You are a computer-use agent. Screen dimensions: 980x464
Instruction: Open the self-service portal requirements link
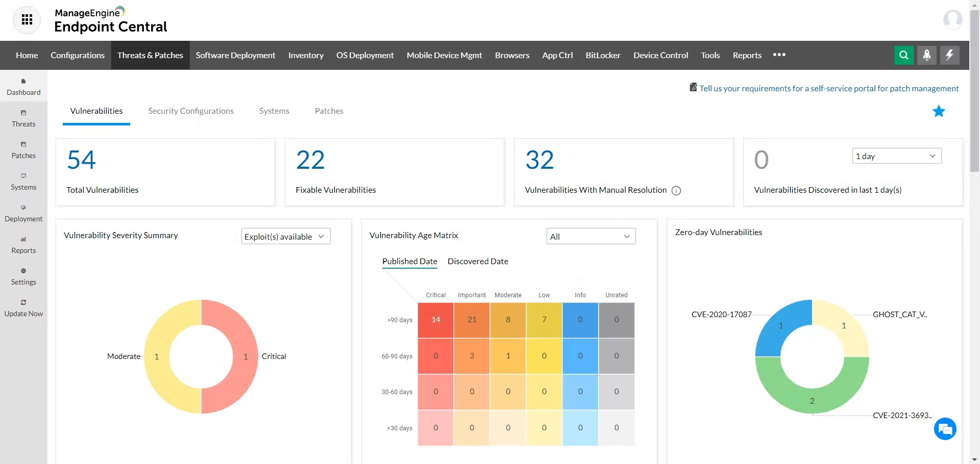coord(828,89)
